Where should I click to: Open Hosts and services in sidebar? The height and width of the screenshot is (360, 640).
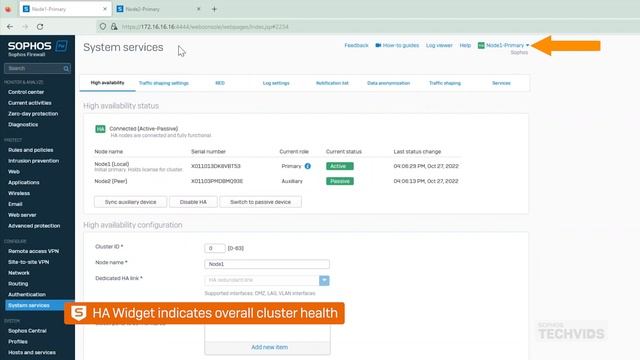click(x=32, y=353)
